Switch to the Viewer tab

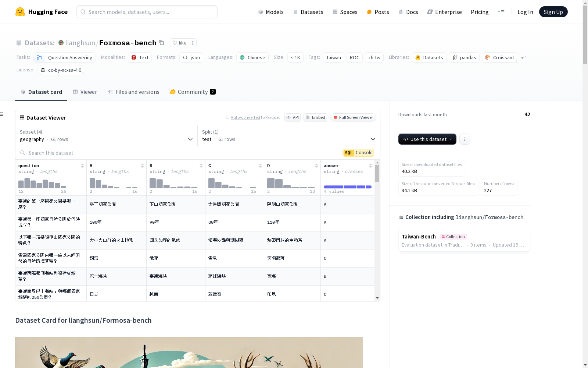85,92
